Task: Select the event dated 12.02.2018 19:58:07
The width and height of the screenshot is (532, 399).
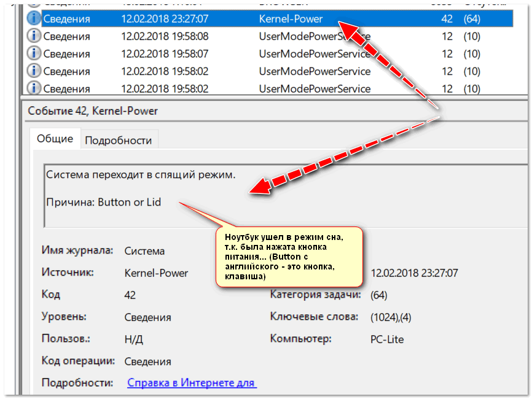Action: click(x=165, y=54)
